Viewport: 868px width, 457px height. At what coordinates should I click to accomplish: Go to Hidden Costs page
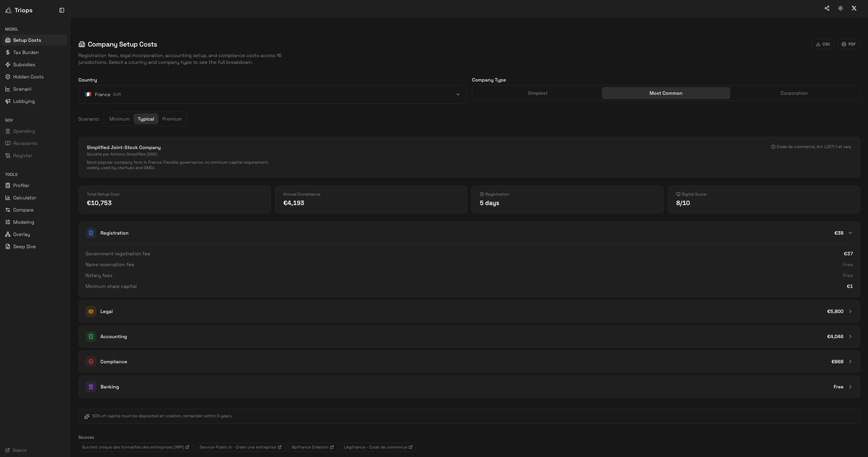28,77
